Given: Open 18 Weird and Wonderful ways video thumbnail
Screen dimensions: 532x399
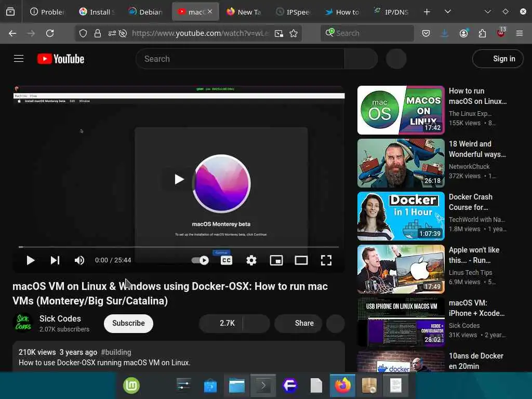Looking at the screenshot, I should point(401,163).
